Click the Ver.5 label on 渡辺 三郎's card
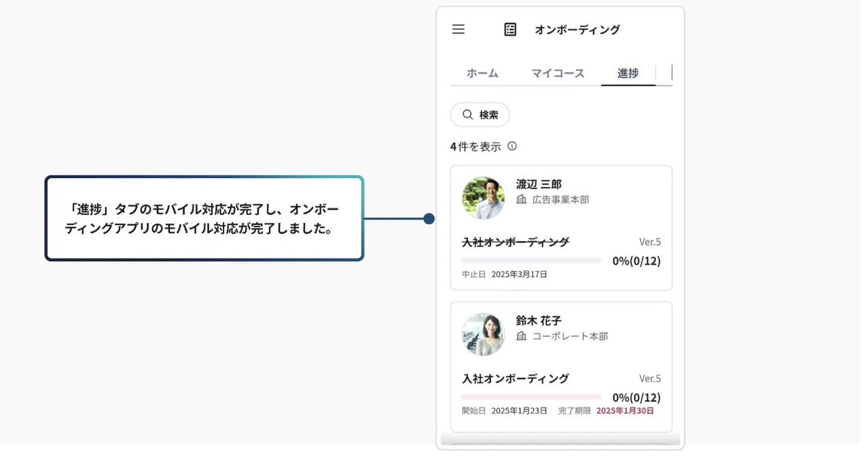868x458 pixels. click(650, 242)
